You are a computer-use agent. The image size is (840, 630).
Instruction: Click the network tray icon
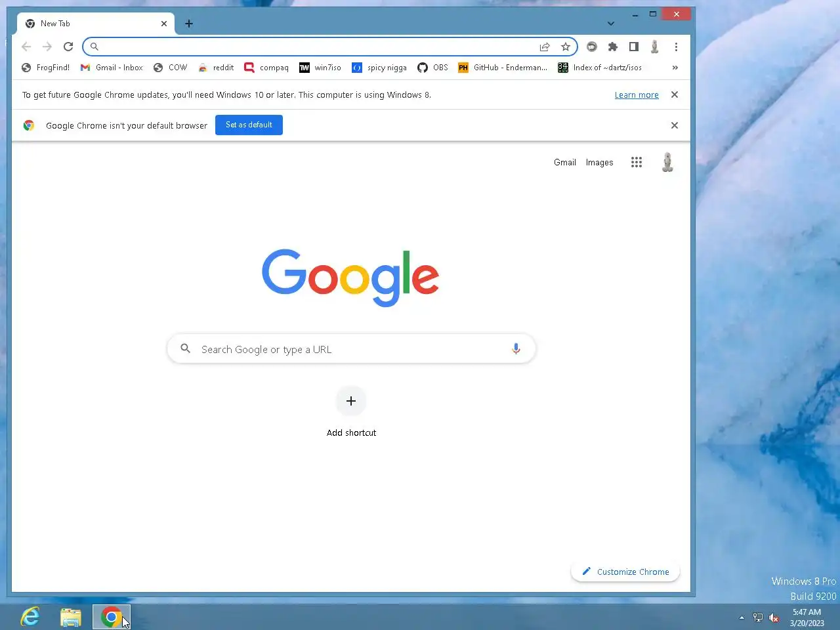(x=758, y=618)
